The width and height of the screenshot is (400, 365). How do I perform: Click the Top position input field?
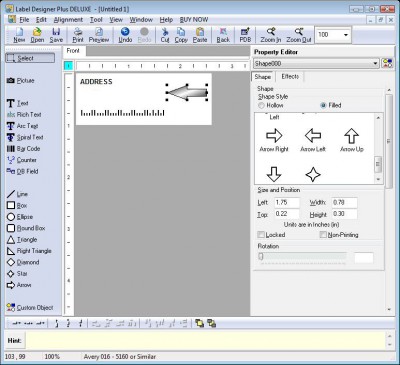click(x=287, y=214)
